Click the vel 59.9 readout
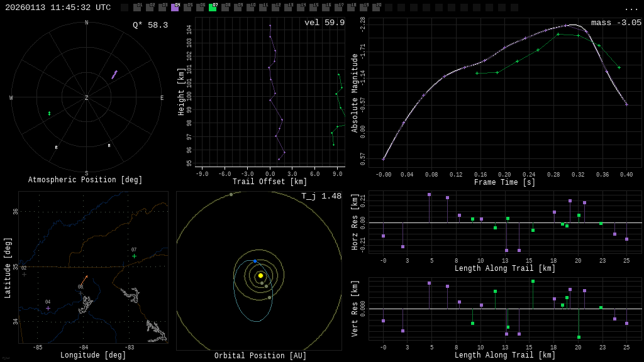This screenshot has height=362, width=644. click(324, 23)
